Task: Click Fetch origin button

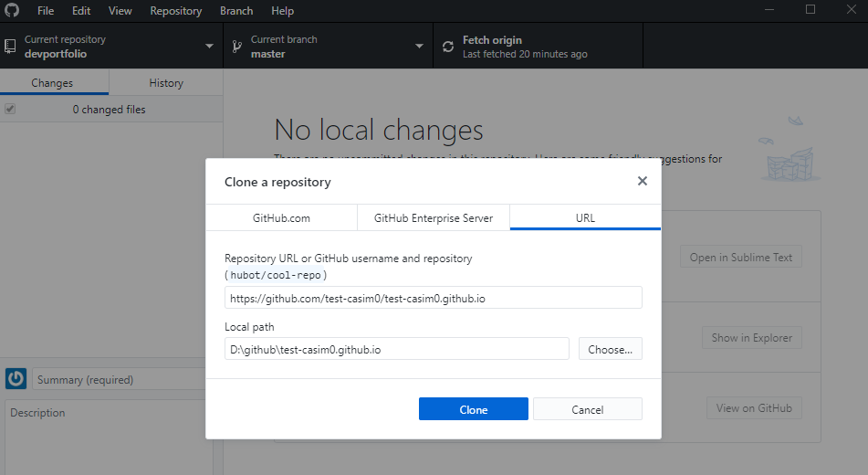Action: pos(539,46)
